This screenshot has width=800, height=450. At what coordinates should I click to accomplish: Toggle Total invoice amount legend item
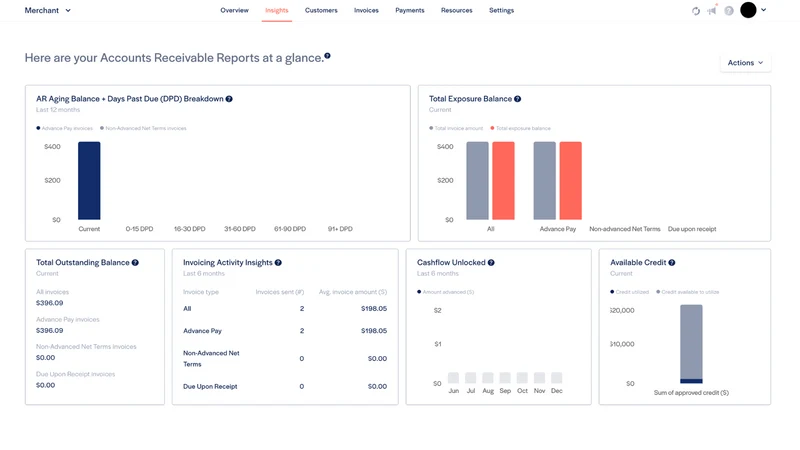pos(456,128)
